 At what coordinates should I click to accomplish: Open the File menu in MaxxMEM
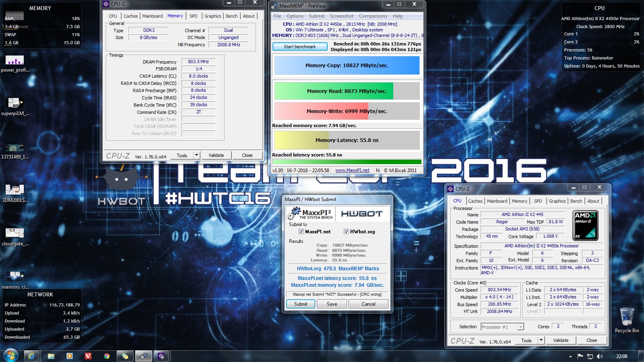tap(277, 16)
